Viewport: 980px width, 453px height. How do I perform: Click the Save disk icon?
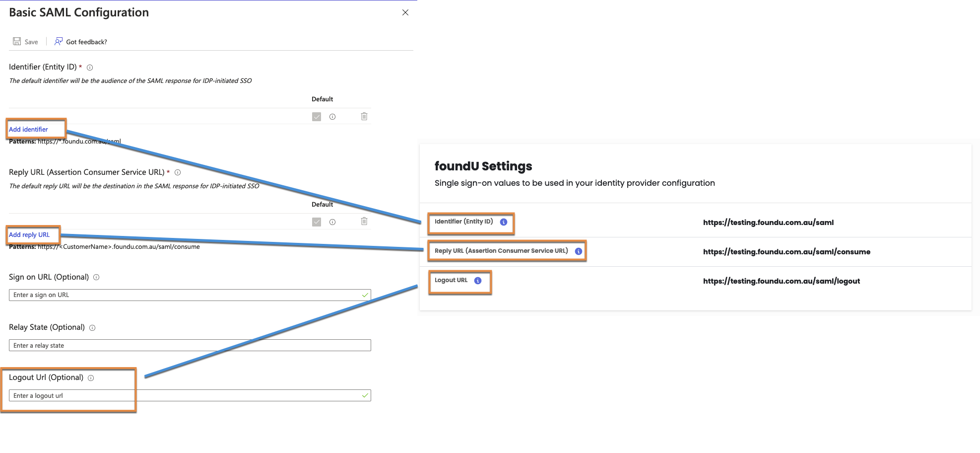tap(17, 42)
